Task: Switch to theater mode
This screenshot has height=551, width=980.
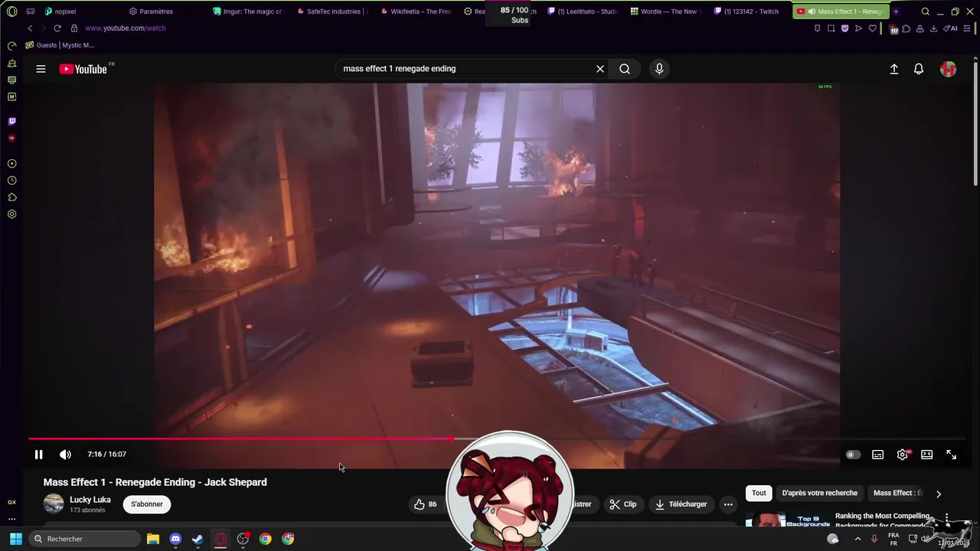Action: point(927,455)
